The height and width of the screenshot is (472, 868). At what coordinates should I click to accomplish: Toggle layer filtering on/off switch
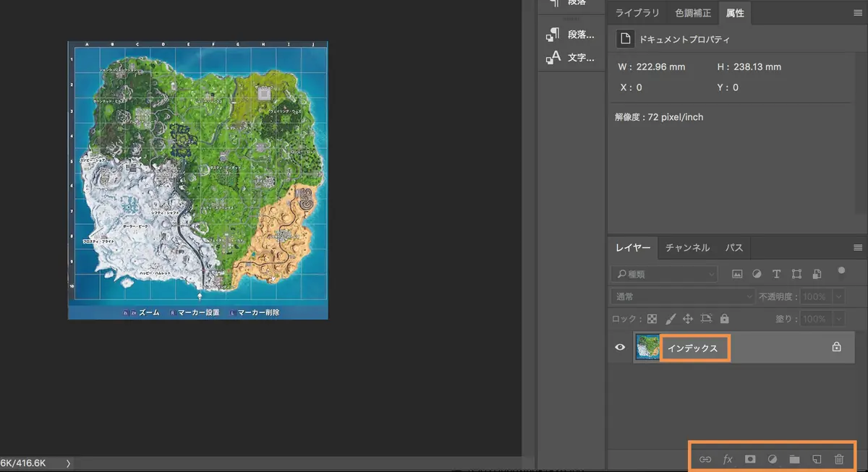(841, 272)
